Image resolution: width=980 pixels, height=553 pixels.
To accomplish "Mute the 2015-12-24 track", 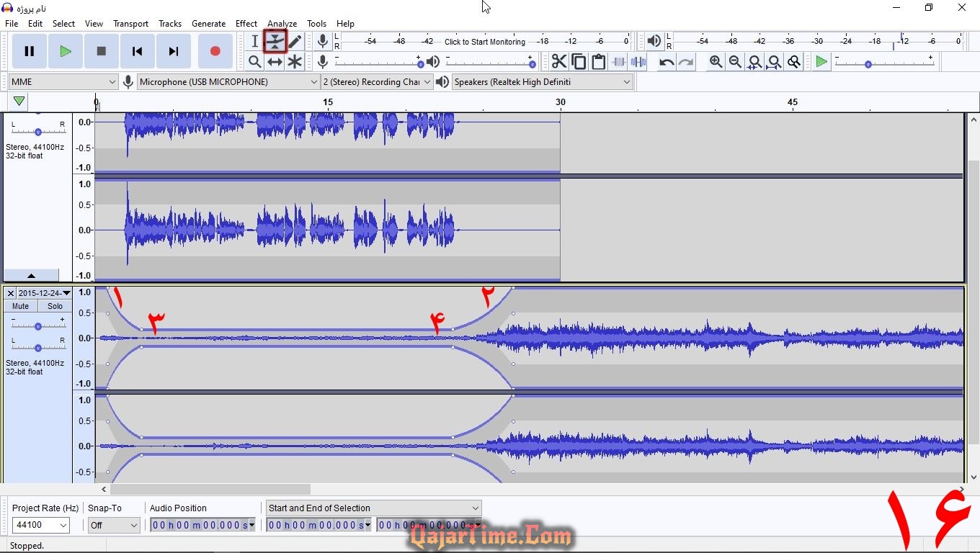I will [21, 306].
